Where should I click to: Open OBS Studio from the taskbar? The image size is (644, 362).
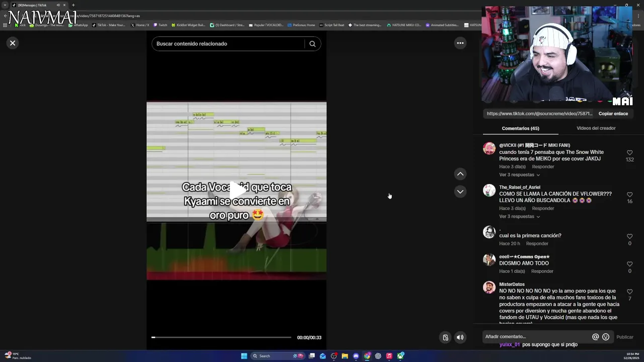tap(334, 356)
